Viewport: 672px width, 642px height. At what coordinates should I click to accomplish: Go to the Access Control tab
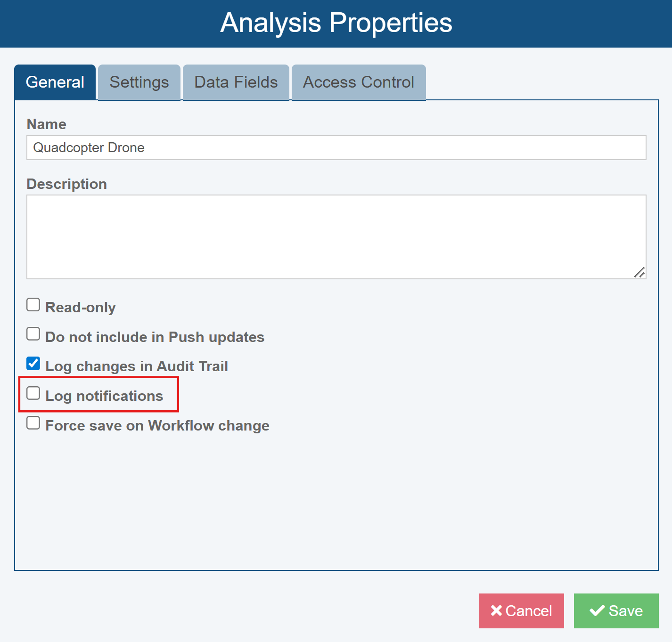click(x=358, y=82)
